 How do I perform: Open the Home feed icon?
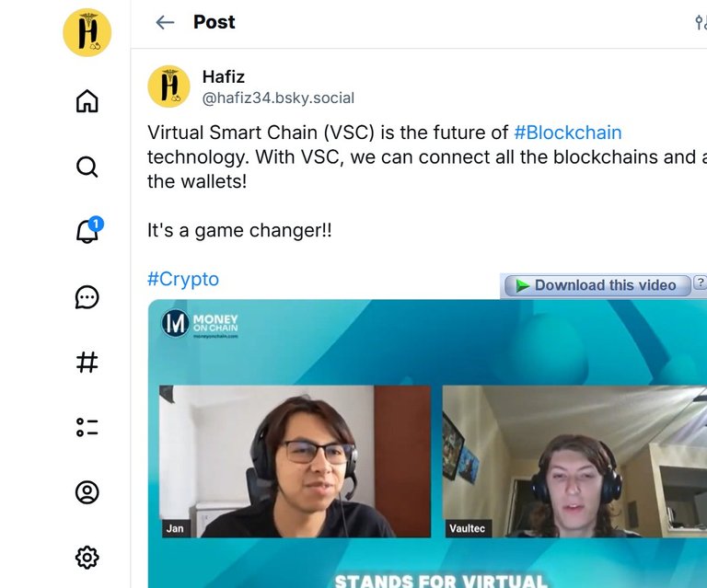tap(87, 101)
